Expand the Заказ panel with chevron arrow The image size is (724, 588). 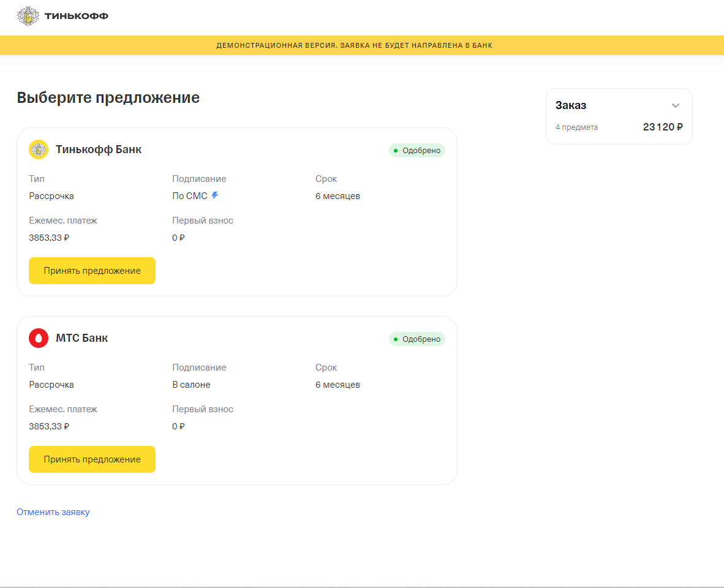676,105
